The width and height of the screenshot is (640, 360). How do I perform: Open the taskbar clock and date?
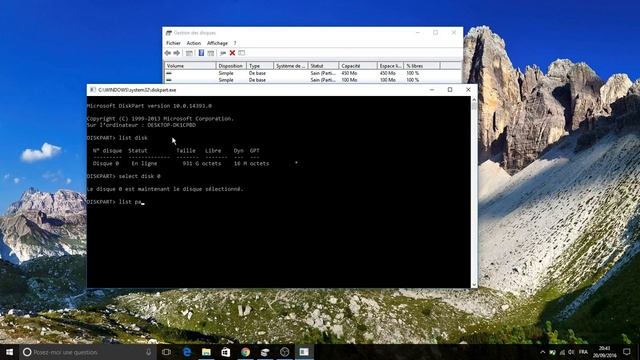605,352
